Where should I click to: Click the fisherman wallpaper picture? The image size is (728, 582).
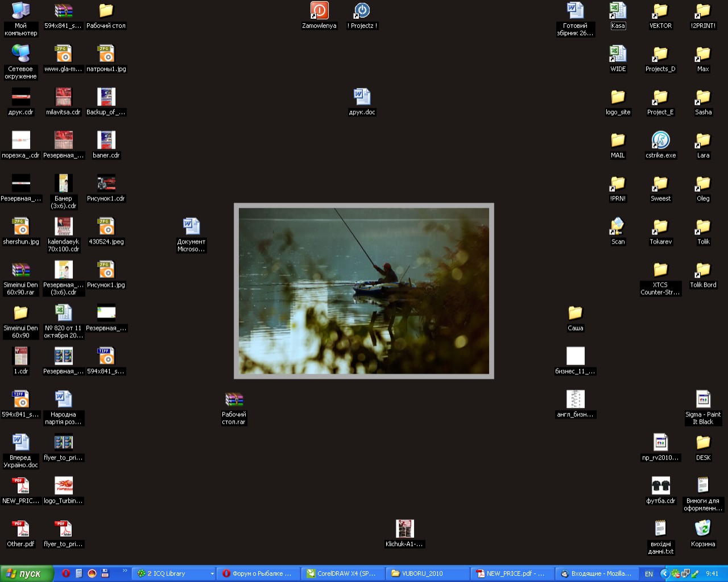[364, 291]
